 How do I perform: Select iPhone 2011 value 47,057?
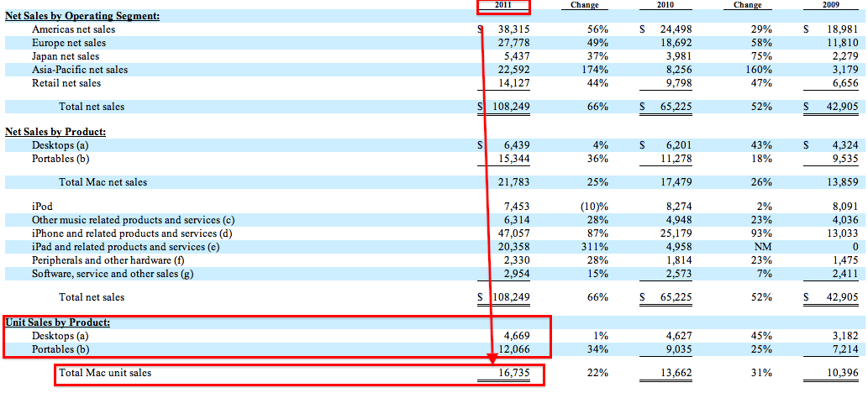(x=513, y=233)
